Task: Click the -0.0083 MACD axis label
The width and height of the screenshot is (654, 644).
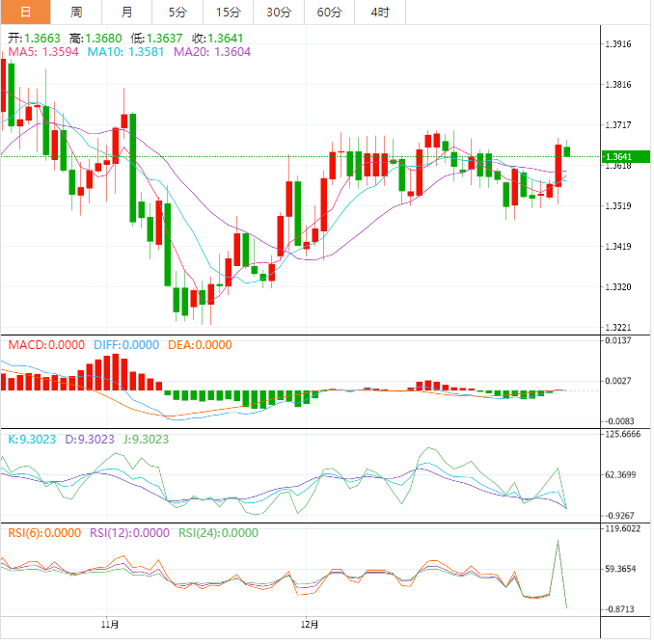Action: click(x=617, y=421)
